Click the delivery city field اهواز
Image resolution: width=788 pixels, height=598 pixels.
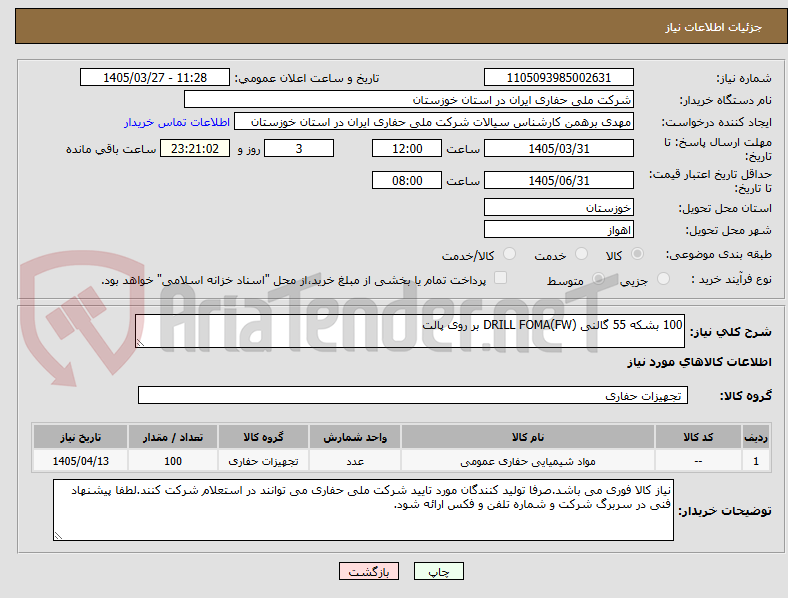[558, 229]
